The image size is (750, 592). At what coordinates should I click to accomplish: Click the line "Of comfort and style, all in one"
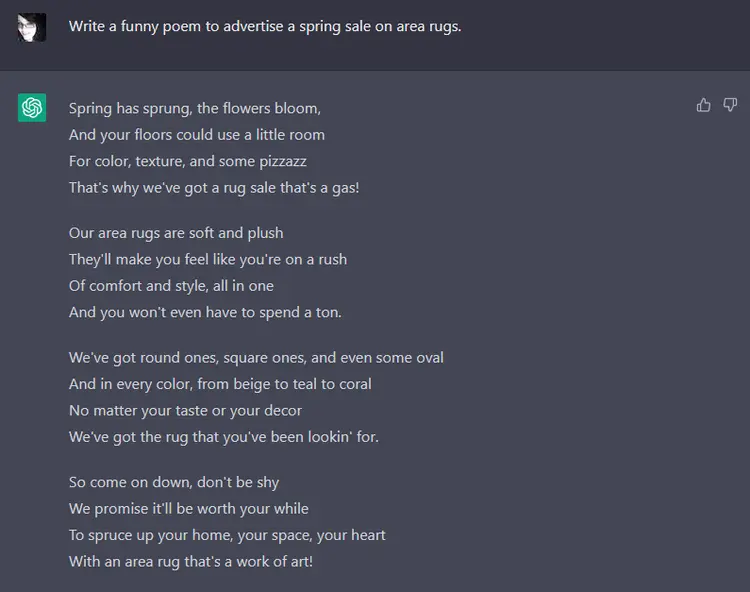(171, 285)
